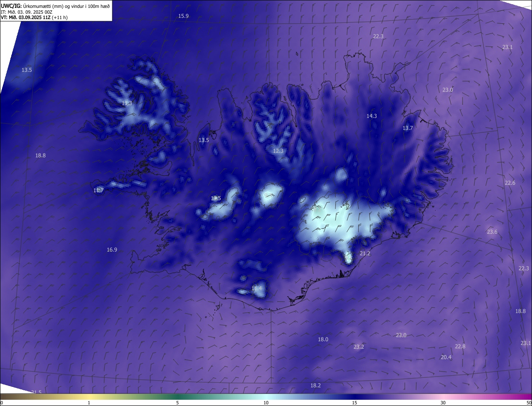The height and width of the screenshot is (406, 532).
Task: Click the "VT: Mið. 03.09.2025 11Z (+11 h)" line
Action: [x=34, y=17]
